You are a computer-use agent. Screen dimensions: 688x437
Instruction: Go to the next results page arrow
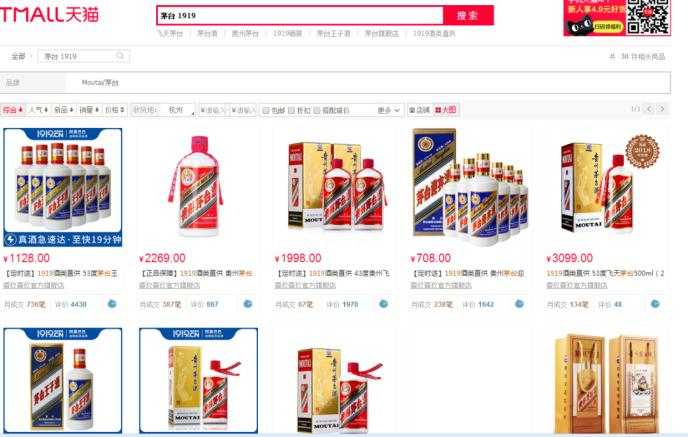click(x=663, y=109)
